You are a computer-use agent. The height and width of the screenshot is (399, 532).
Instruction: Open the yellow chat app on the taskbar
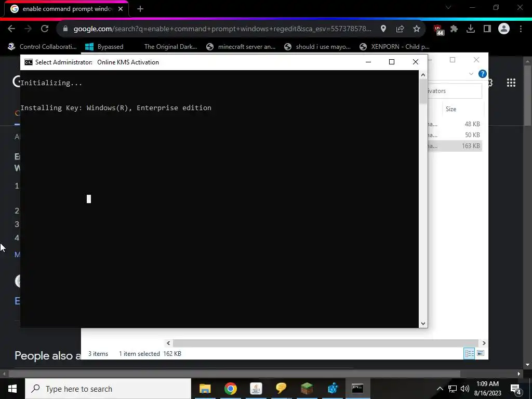(281, 389)
